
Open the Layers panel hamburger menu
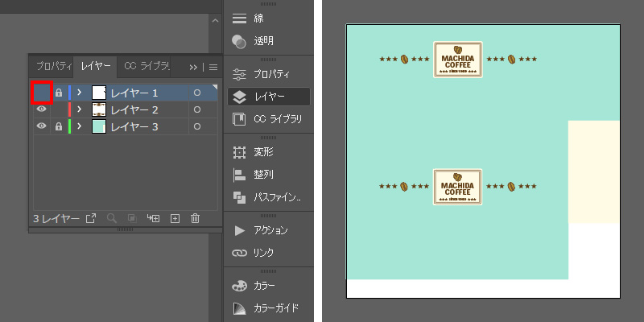(x=213, y=67)
